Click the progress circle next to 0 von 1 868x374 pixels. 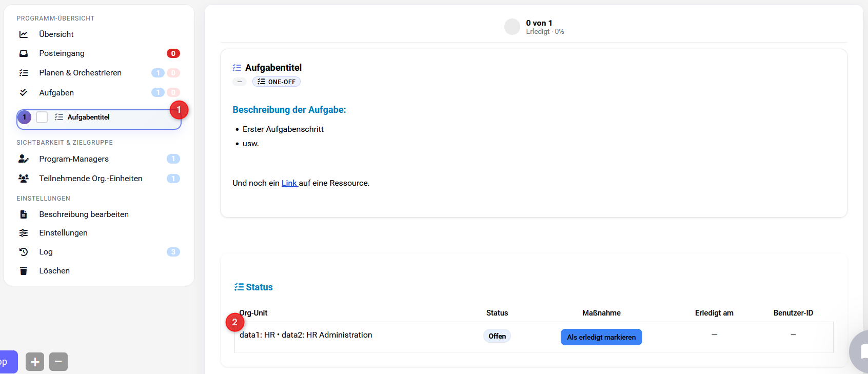click(x=512, y=27)
